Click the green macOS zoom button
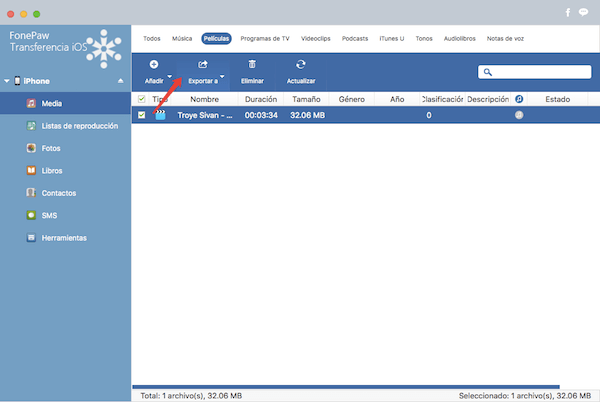The height and width of the screenshot is (402, 600). 37,14
